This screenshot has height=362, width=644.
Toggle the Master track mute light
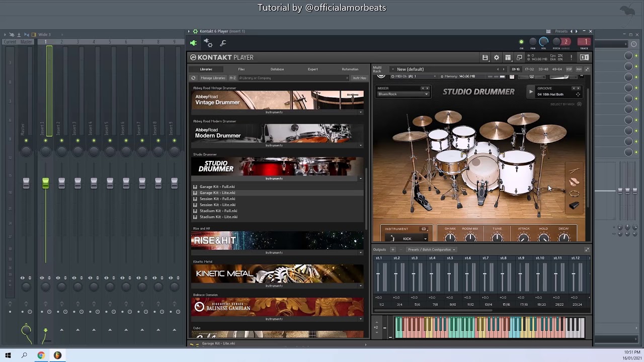[26, 141]
